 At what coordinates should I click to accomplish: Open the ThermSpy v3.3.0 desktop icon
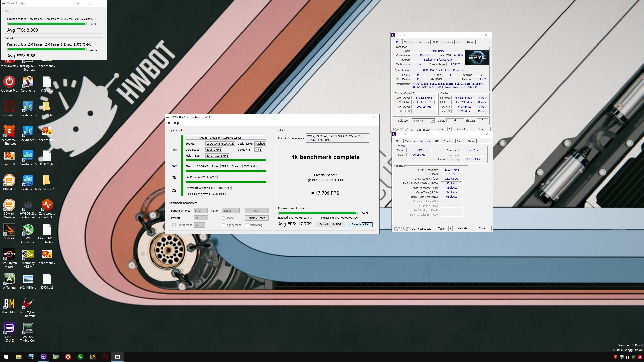[x=28, y=258]
